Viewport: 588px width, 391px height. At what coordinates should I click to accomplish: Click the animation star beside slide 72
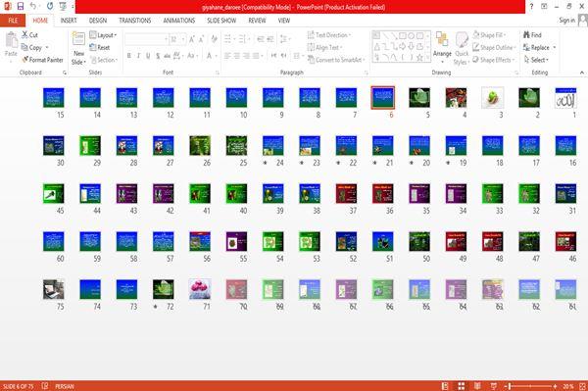coord(155,307)
